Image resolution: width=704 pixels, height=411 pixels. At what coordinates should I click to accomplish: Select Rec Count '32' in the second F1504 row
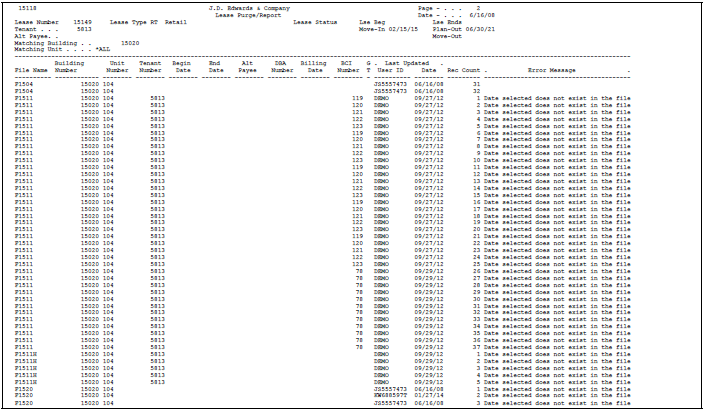click(476, 91)
